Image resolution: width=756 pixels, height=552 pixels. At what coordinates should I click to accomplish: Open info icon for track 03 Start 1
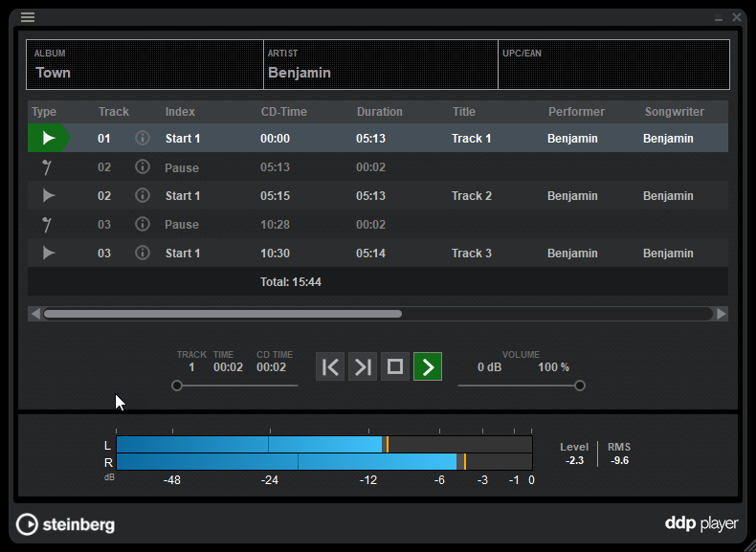[x=143, y=253]
